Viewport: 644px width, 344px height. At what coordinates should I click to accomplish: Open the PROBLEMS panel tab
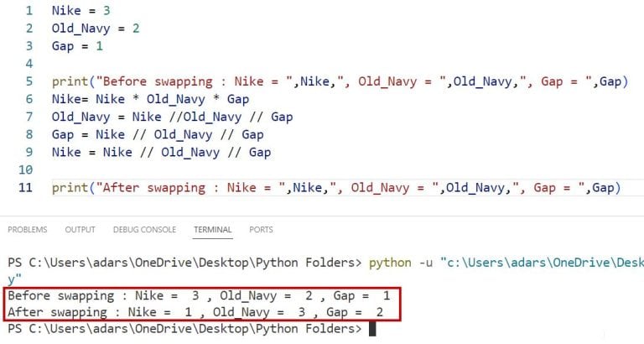tap(28, 230)
